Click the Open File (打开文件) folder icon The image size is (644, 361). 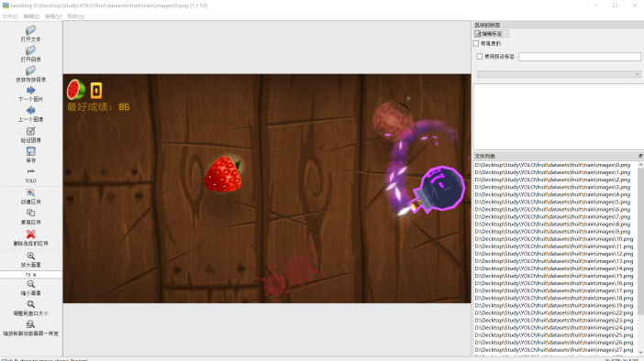(31, 30)
